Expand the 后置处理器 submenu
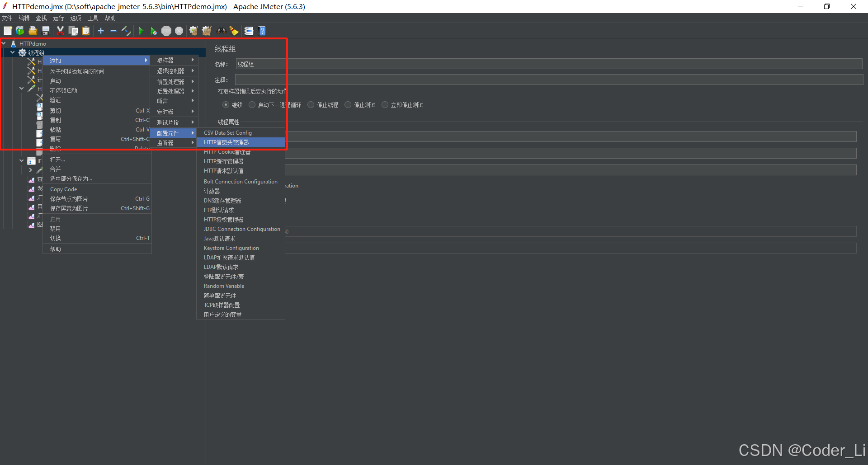The width and height of the screenshot is (868, 465). tap(174, 91)
